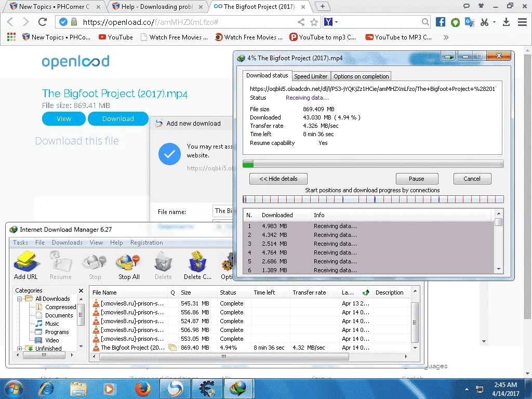Click the Delete Completed toolbar icon
Viewport: 532px width, 399px height.
click(197, 265)
